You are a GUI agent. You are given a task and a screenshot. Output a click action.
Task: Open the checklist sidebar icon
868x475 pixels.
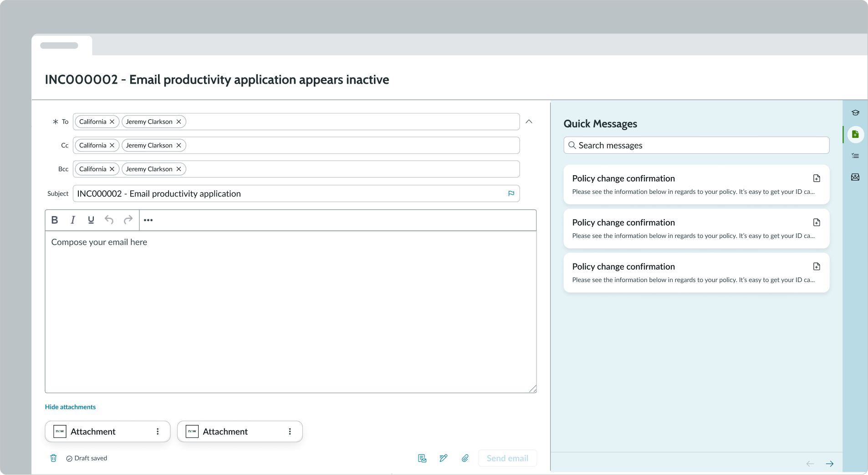pyautogui.click(x=855, y=156)
